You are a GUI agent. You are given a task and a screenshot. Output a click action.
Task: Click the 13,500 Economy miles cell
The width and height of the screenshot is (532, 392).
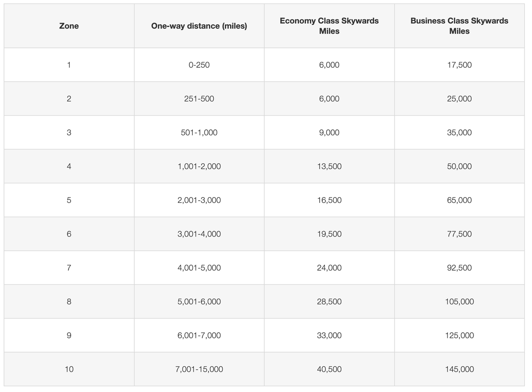329,167
